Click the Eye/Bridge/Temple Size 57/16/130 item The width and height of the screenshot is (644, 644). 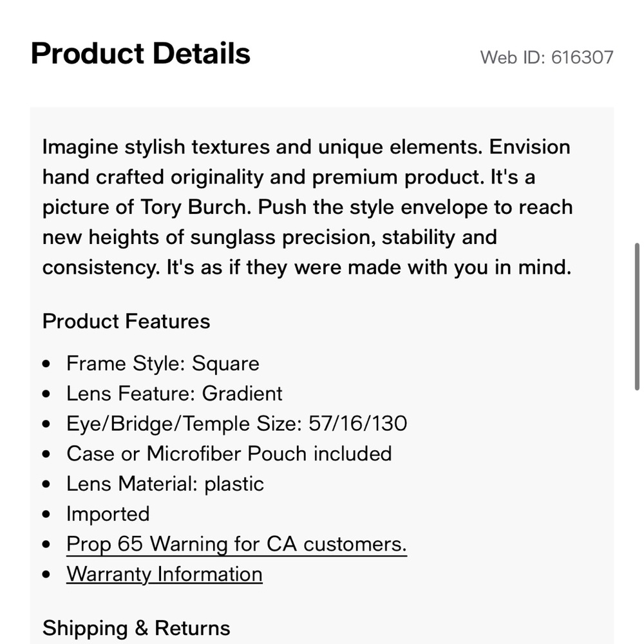[236, 424]
